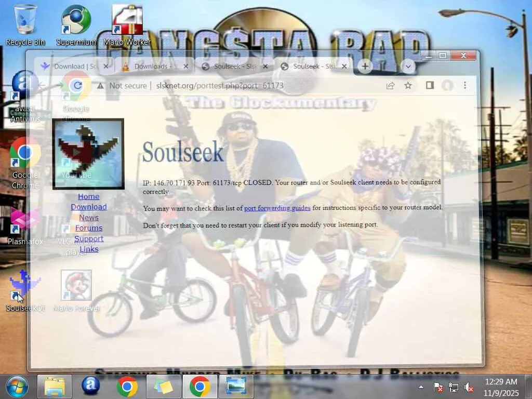
Task: Open first Chrome icon on the taskbar
Action: pos(127,387)
